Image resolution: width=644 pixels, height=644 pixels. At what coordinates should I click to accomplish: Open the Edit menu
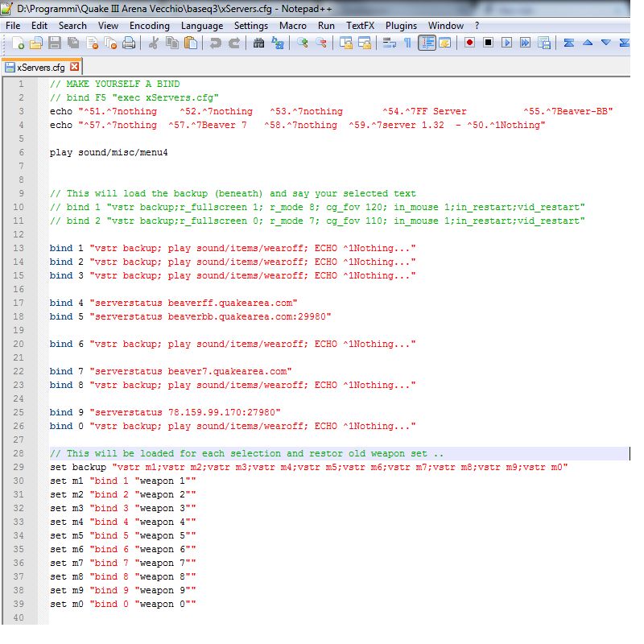tap(39, 26)
